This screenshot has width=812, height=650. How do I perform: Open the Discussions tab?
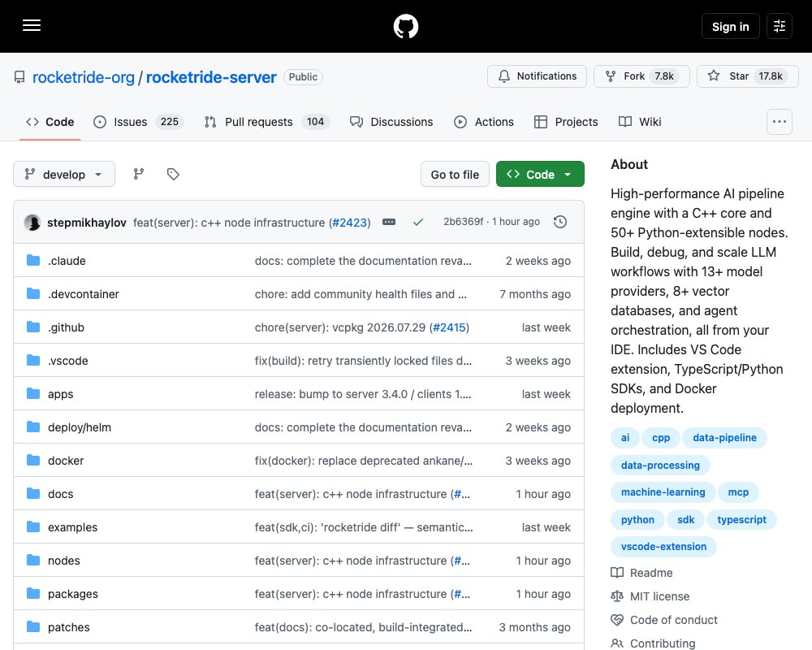(391, 122)
